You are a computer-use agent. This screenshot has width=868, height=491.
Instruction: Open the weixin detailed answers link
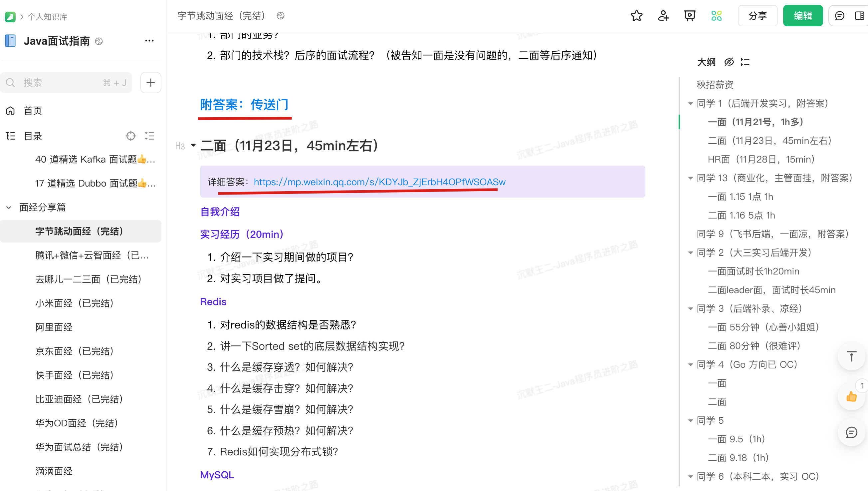[x=379, y=182]
